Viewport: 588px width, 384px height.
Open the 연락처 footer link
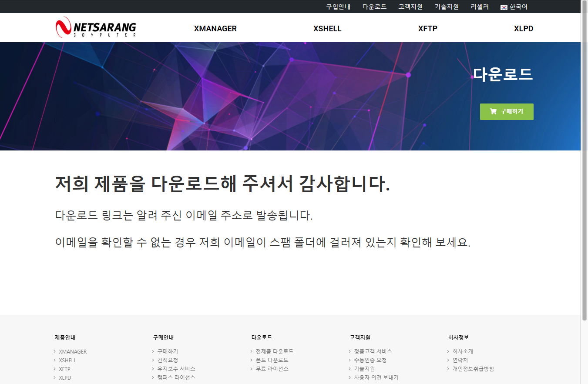460,360
